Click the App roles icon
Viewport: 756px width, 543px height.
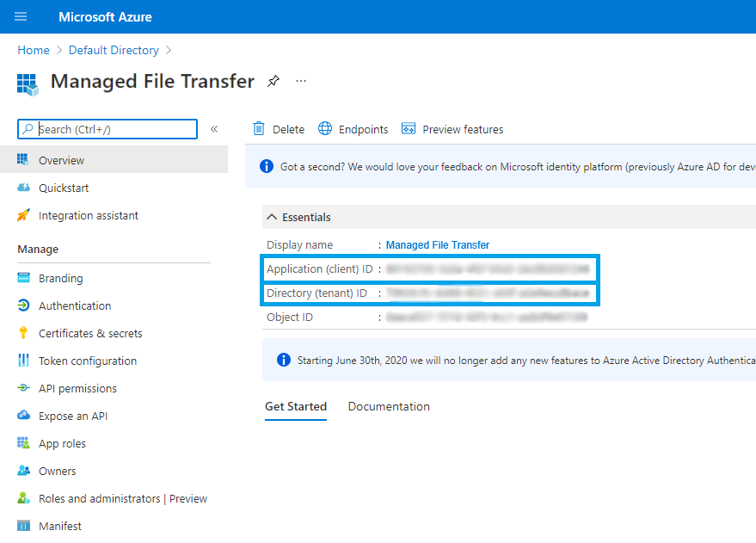tap(23, 442)
